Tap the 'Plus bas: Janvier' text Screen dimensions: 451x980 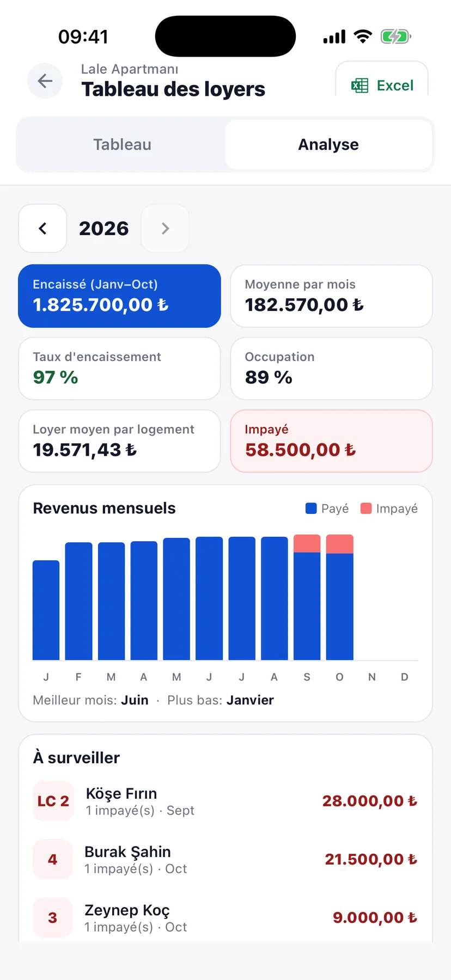[x=220, y=700]
